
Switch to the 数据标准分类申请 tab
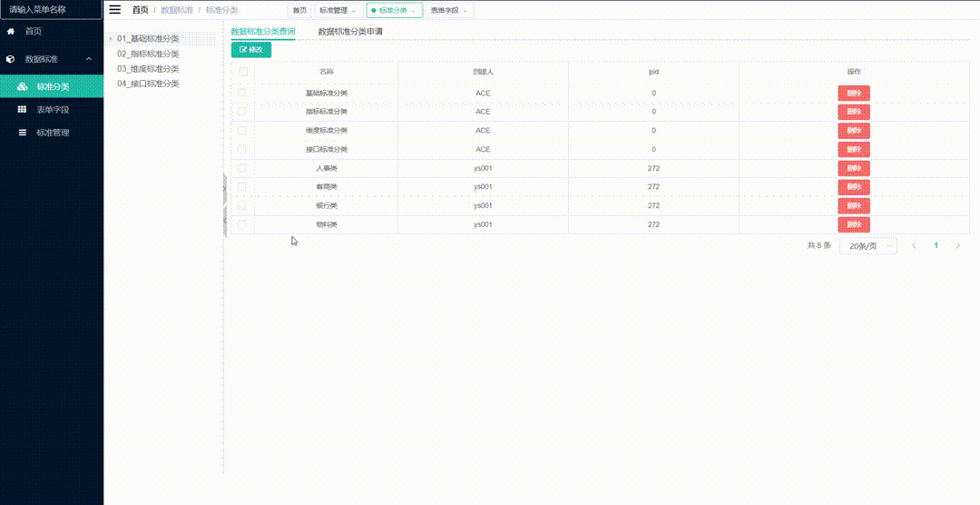point(349,31)
